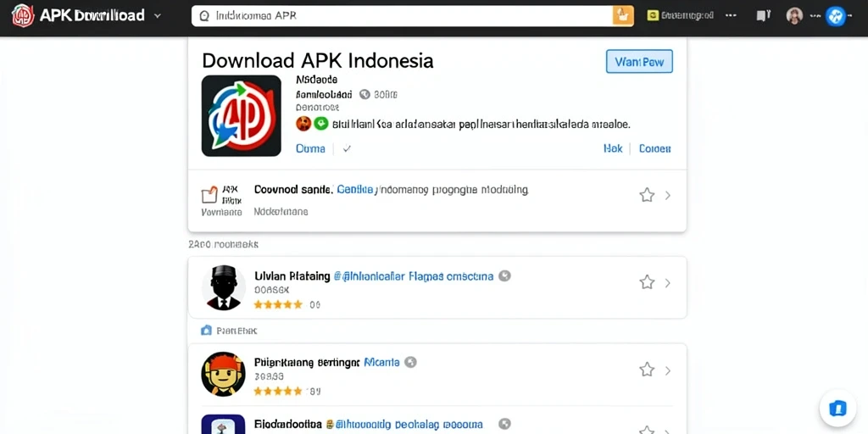868x434 pixels.
Task: Click verified badge beside Micante
Action: [x=410, y=363]
